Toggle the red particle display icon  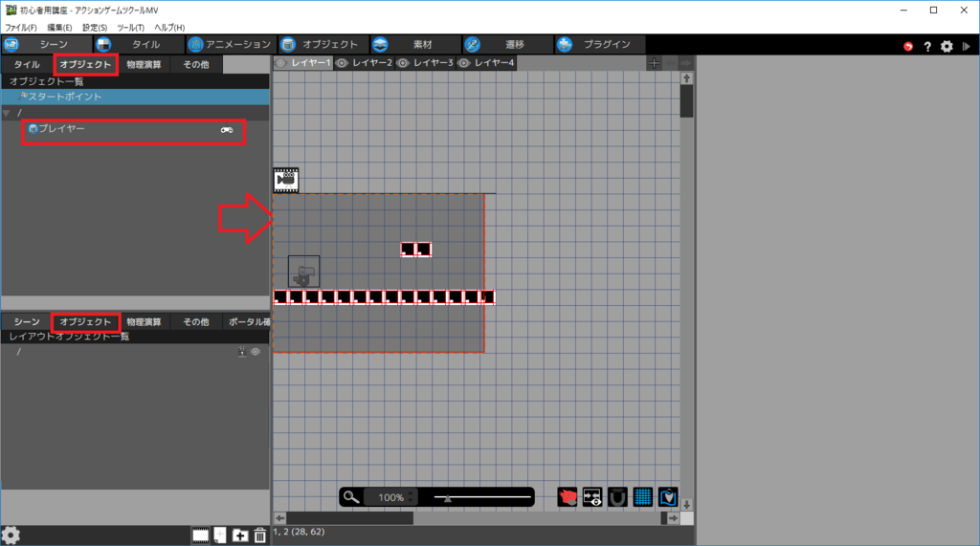(568, 497)
